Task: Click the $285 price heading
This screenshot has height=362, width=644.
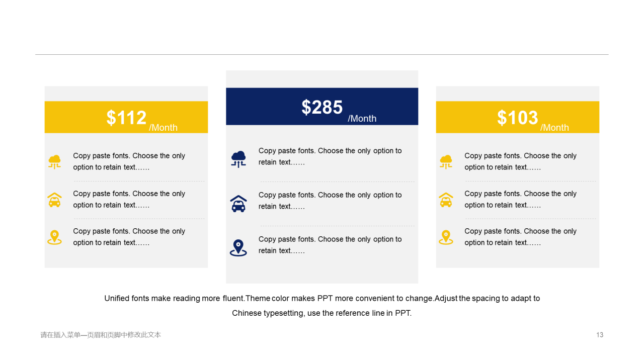Action: 322,107
